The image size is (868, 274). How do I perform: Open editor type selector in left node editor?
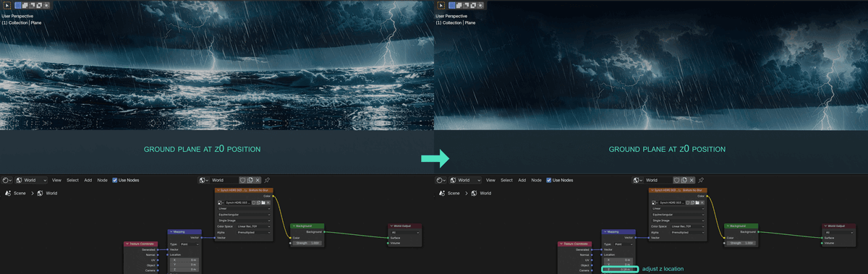(7, 180)
